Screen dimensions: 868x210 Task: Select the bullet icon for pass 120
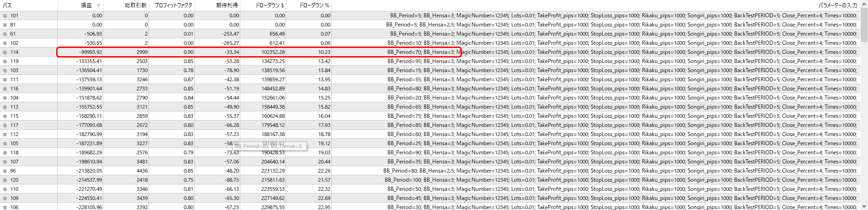(5, 180)
